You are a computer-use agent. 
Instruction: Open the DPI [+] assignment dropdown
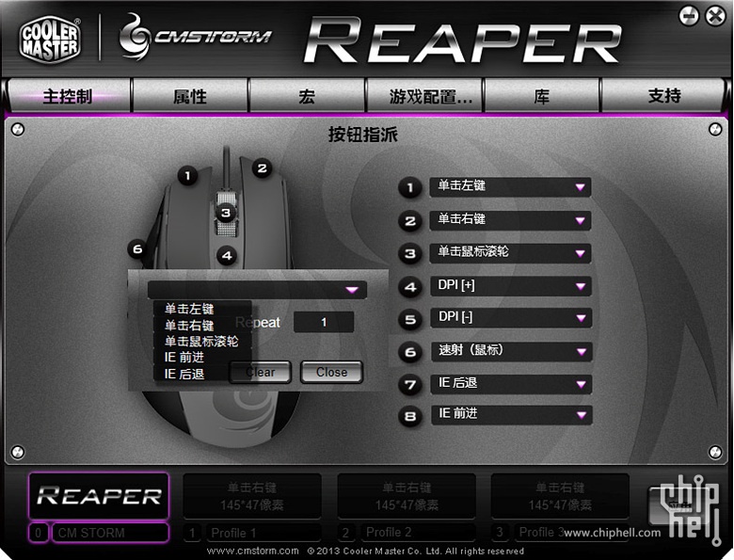click(510, 285)
